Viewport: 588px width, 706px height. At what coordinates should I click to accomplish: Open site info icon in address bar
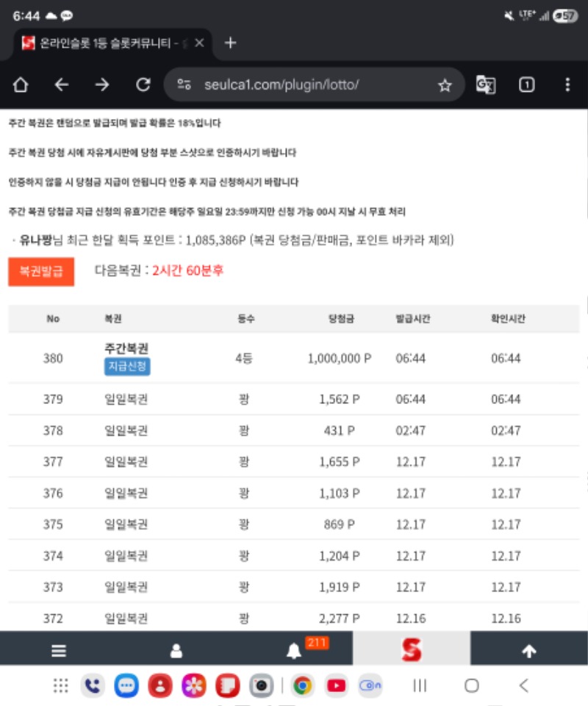(x=184, y=85)
